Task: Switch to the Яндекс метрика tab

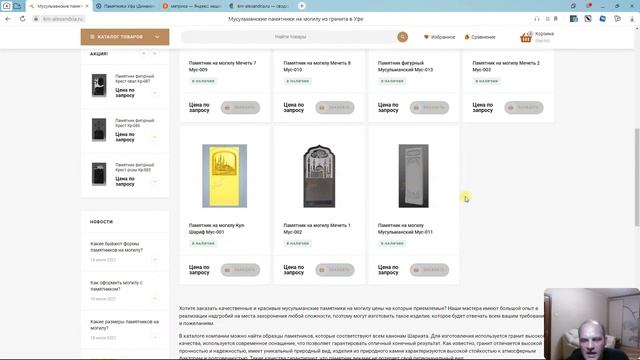Action: (x=192, y=6)
